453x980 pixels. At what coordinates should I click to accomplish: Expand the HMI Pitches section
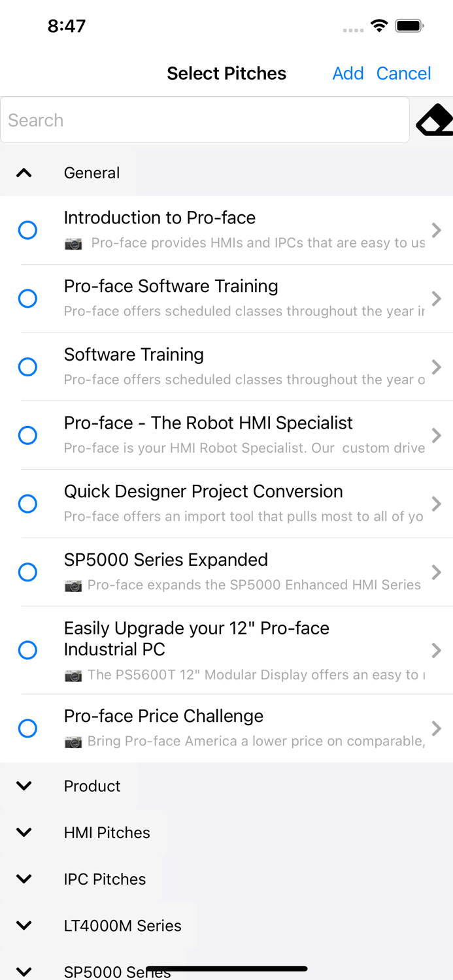(24, 832)
